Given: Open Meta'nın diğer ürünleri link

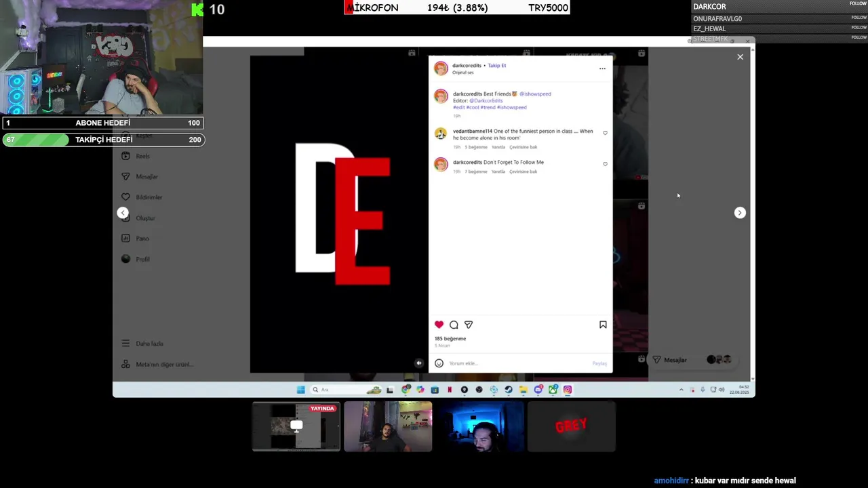Looking at the screenshot, I should 157,365.
